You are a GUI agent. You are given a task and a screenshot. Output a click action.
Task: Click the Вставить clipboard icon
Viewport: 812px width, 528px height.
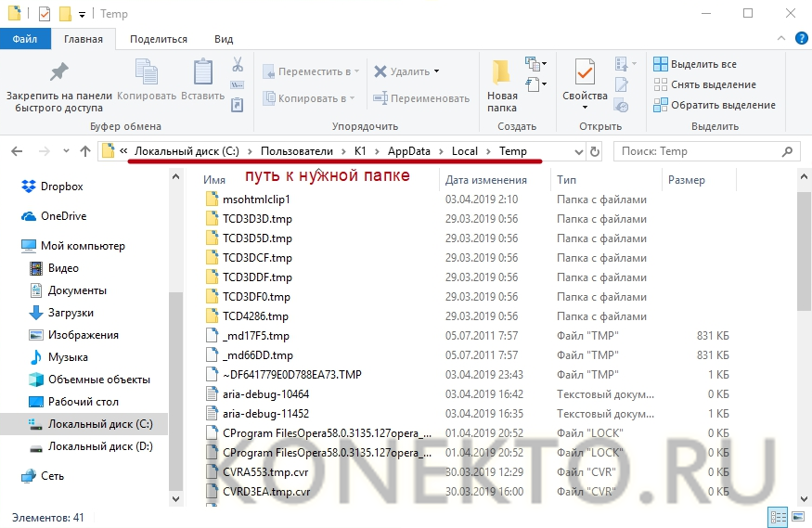pyautogui.click(x=203, y=71)
